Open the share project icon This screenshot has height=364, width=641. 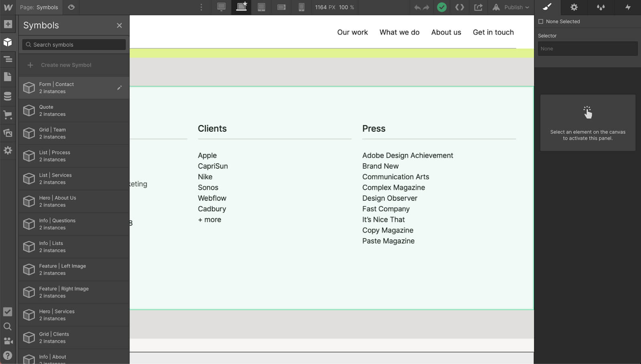(x=478, y=7)
